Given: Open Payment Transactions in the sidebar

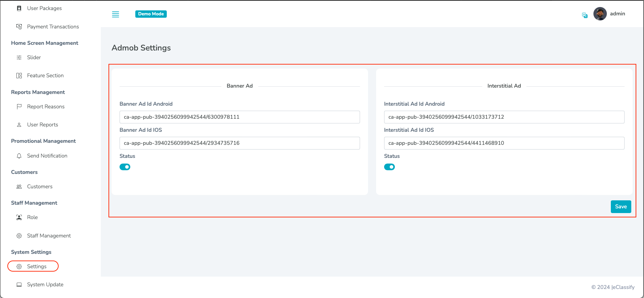Looking at the screenshot, I should (x=53, y=27).
